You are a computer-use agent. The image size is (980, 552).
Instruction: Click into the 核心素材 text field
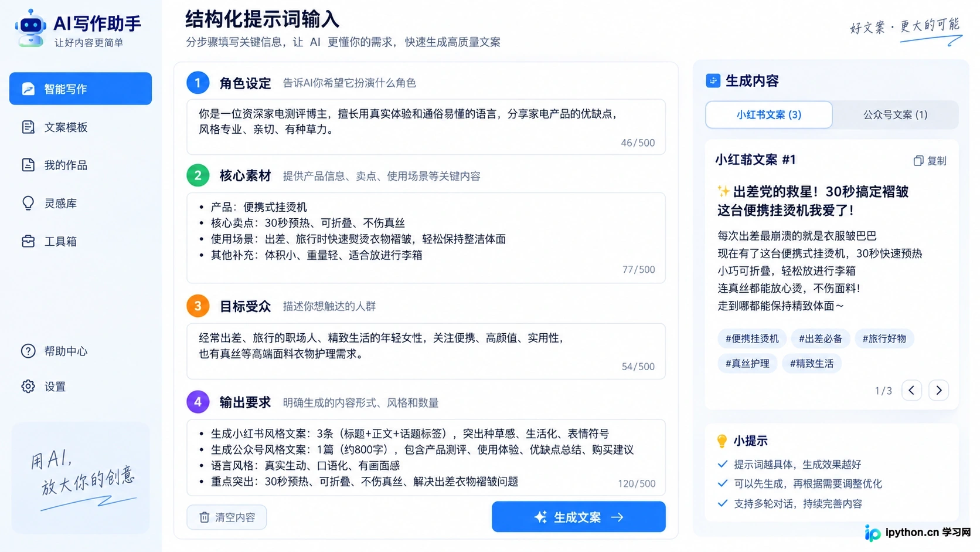426,238
